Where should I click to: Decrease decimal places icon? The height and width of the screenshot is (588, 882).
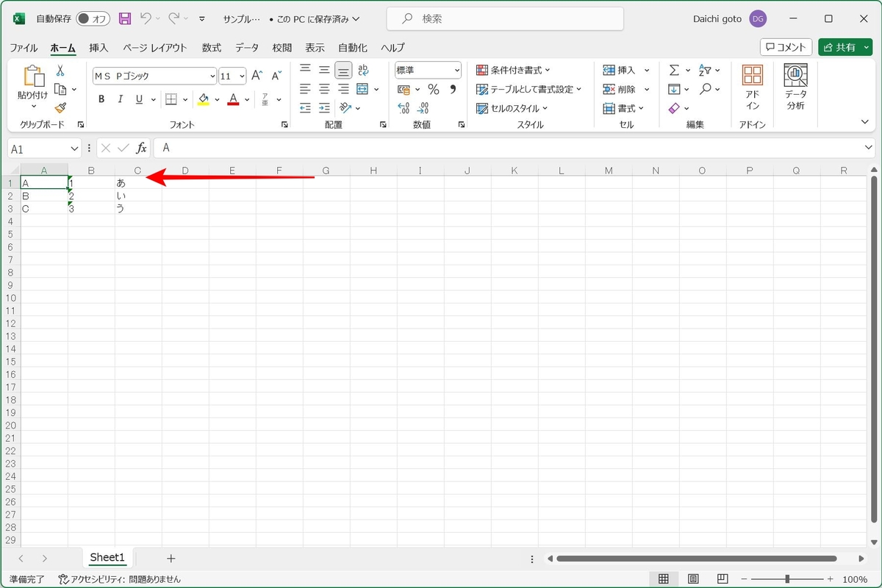(424, 108)
